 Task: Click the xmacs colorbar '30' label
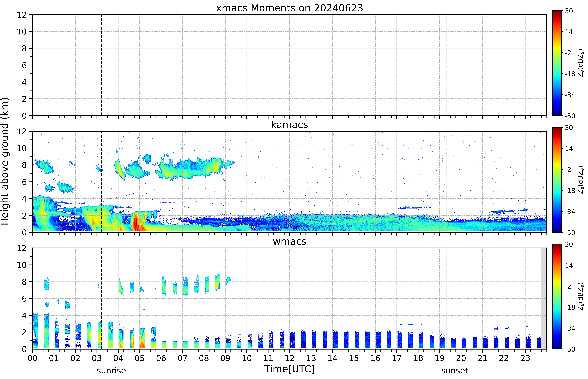(x=569, y=11)
